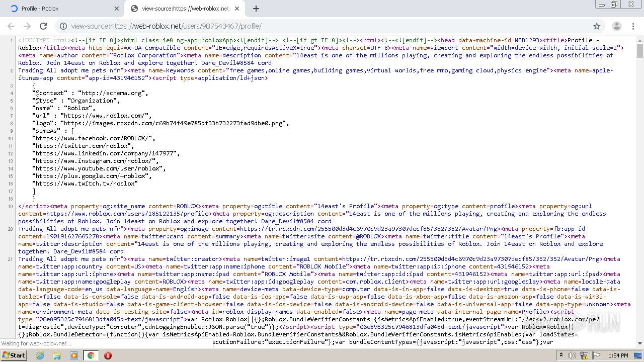644x362 pixels.
Task: Close the view-source tab
Action: 237,9
